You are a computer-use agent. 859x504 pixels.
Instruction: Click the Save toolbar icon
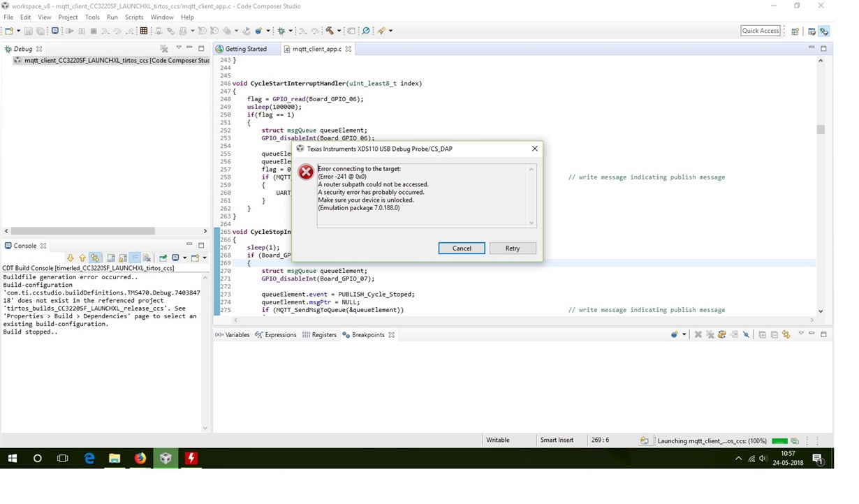point(28,31)
